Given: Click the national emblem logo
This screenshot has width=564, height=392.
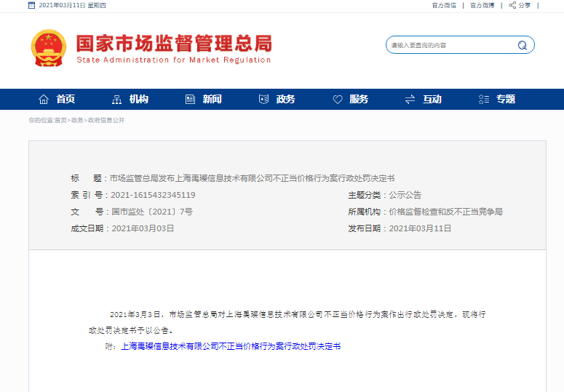Looking at the screenshot, I should click(x=49, y=48).
